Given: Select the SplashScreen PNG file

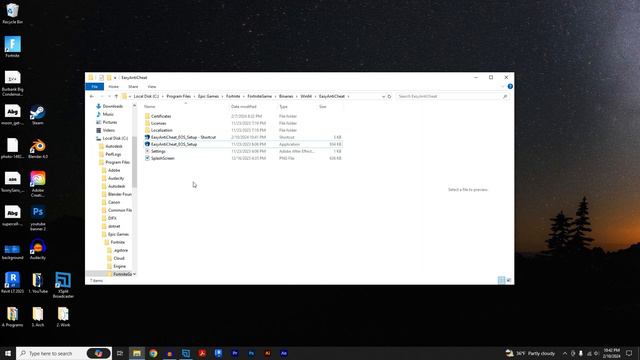Looking at the screenshot, I should click(x=162, y=158).
